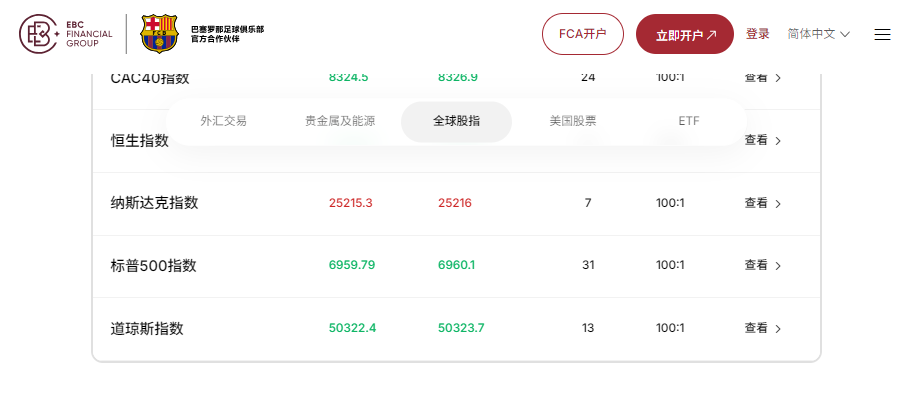The width and height of the screenshot is (918, 406).
Task: Click the FC Barcelona crest logo
Action: [x=159, y=34]
